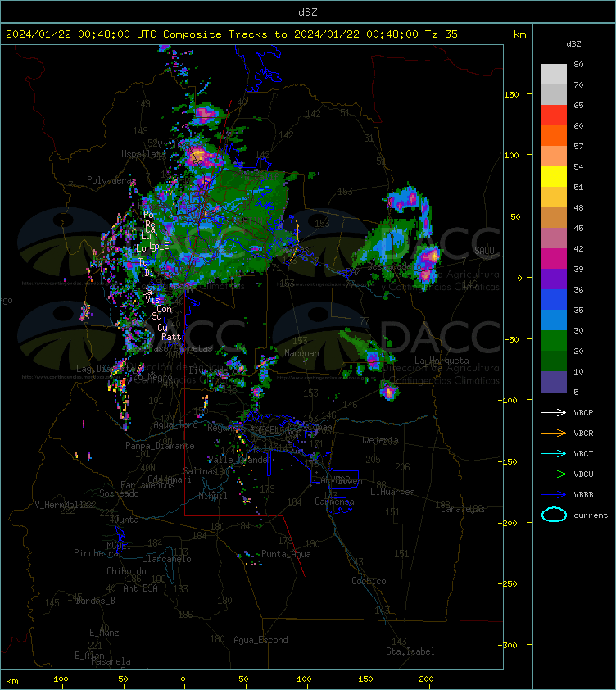Click the 'VBBB' legend label
Screen dimensions: 616x690
583,495
